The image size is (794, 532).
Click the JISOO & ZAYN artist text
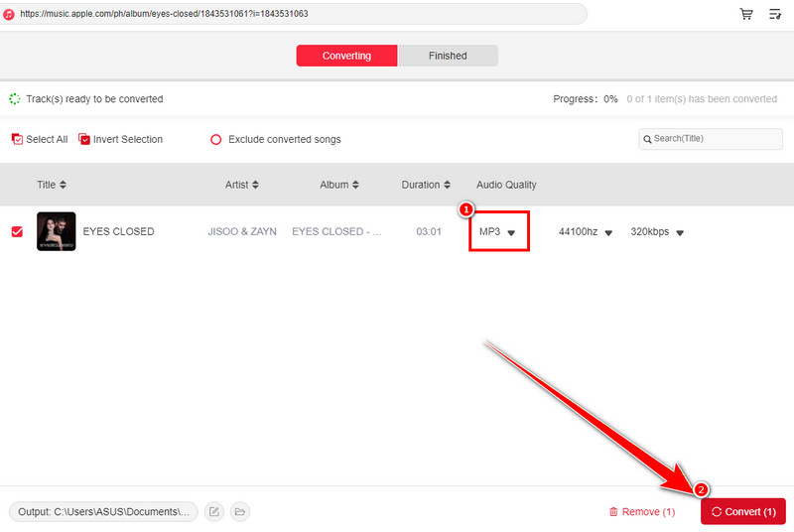(242, 232)
